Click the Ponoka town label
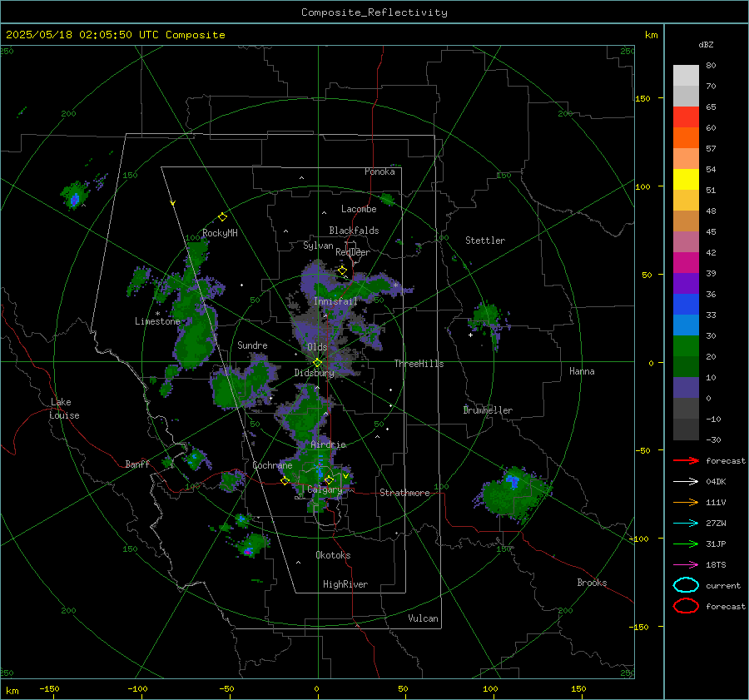 click(379, 171)
